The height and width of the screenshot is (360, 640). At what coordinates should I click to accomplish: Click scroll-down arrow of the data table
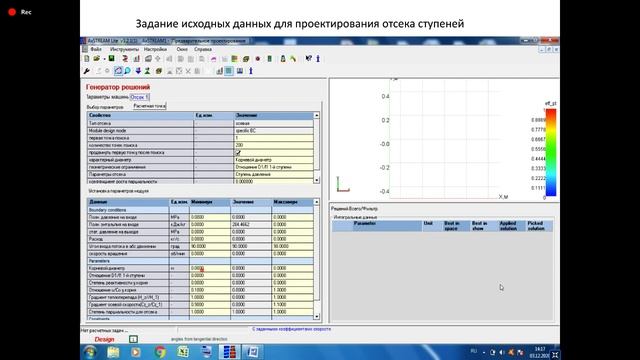click(x=317, y=316)
